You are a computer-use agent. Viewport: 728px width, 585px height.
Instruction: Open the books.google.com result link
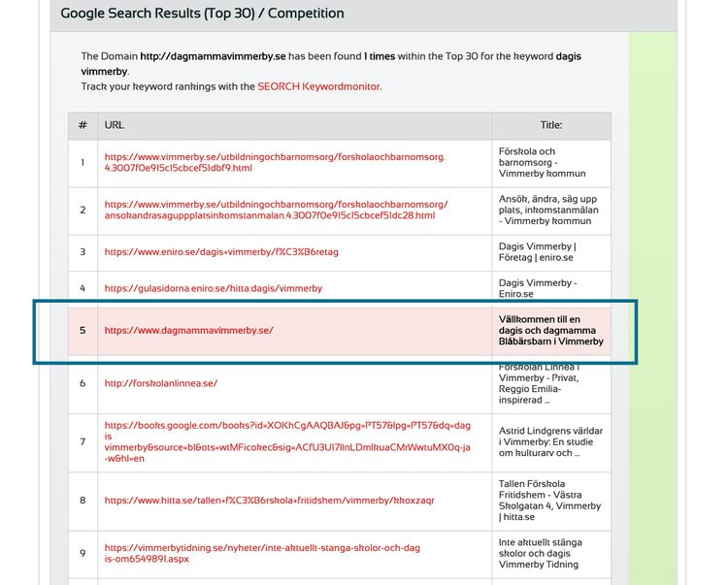287,441
